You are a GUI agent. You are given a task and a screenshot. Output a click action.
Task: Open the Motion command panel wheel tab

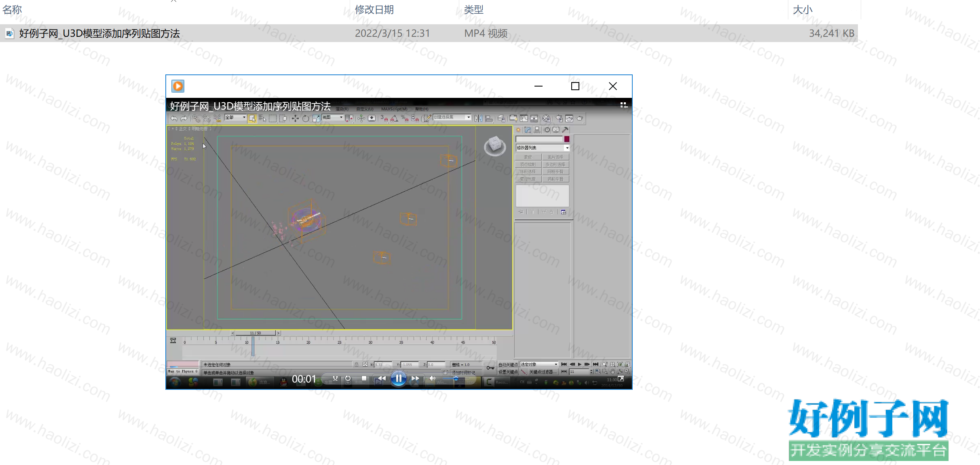click(x=547, y=130)
